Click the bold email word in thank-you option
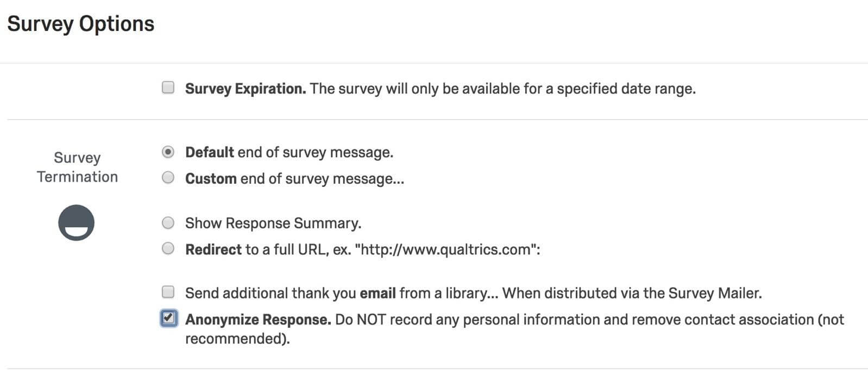The image size is (868, 381). coord(378,293)
